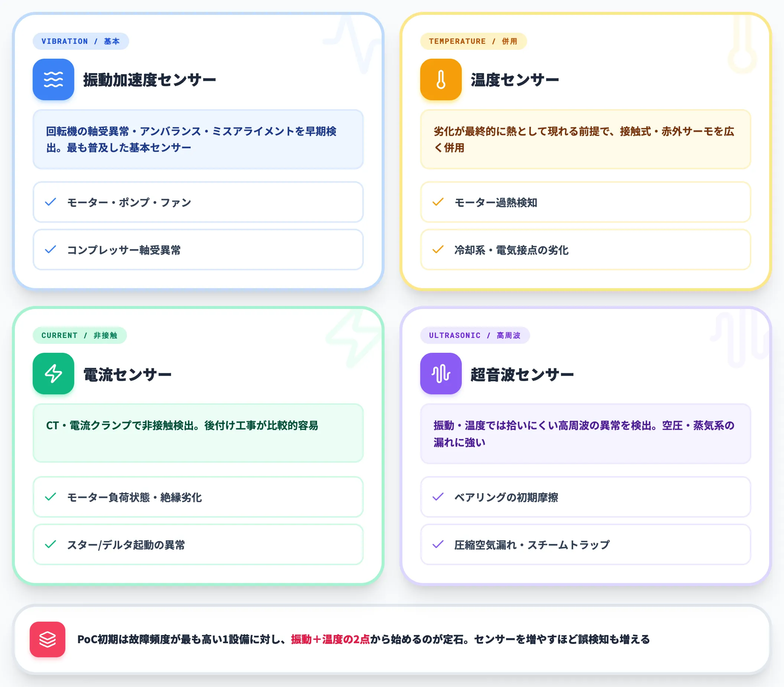Click the 回転機の軸受異常 description box

tap(198, 139)
